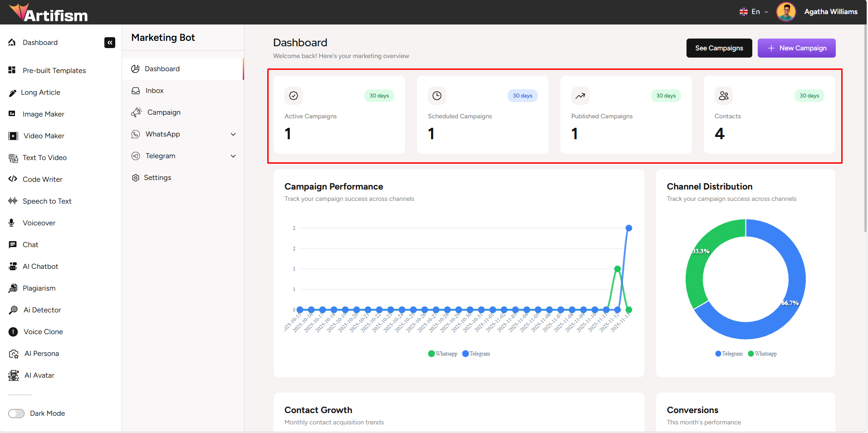Toggle the Whatsapp legend on Campaign Performance chart
This screenshot has height=433, width=868.
[x=443, y=354]
